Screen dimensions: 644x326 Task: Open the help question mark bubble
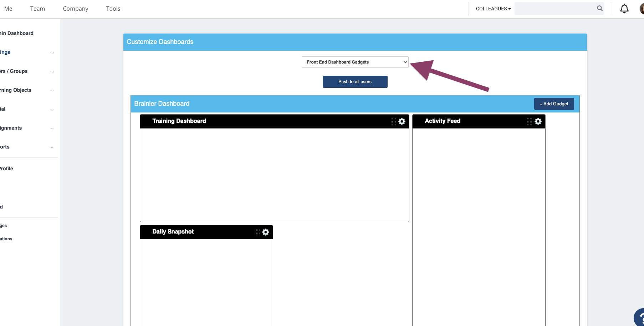[640, 318]
